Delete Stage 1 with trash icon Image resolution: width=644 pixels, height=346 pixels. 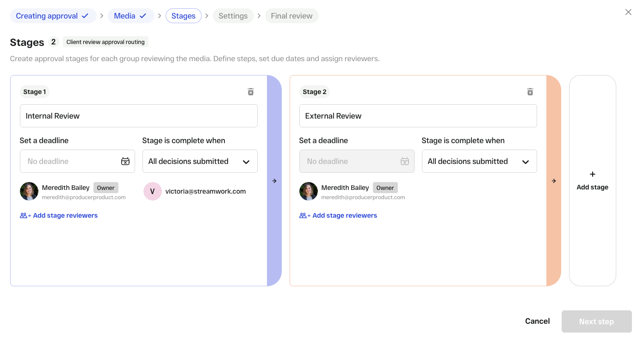tap(251, 92)
